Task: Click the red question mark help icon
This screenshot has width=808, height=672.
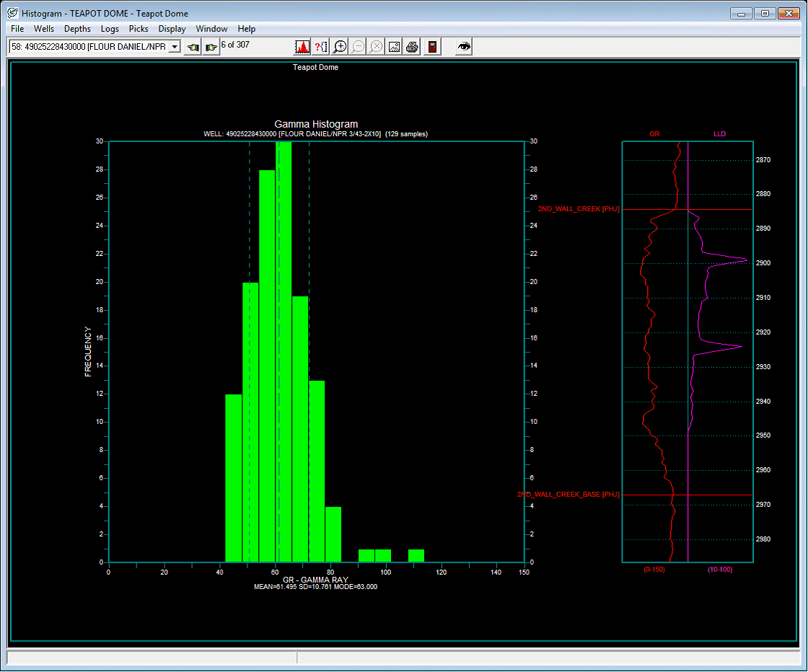Action: click(321, 47)
